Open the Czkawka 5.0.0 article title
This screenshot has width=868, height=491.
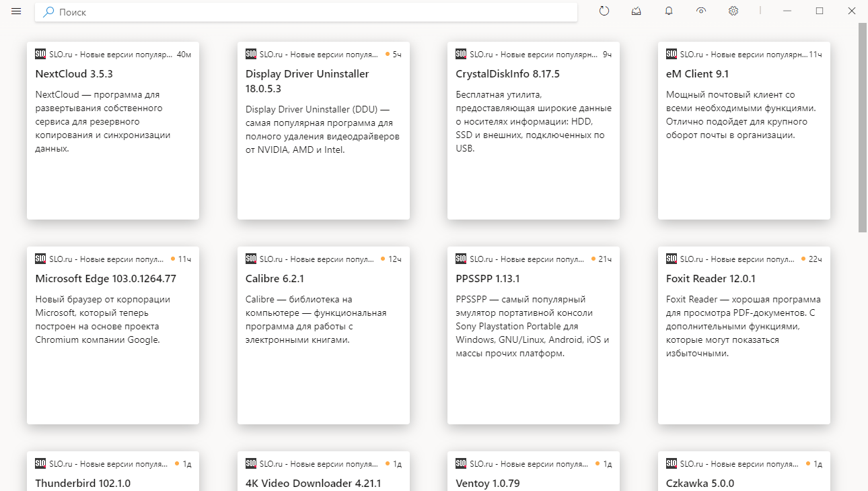[x=700, y=483]
